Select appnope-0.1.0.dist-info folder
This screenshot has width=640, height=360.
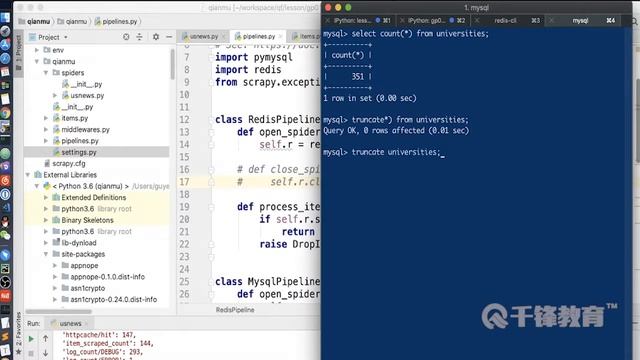coord(103,277)
